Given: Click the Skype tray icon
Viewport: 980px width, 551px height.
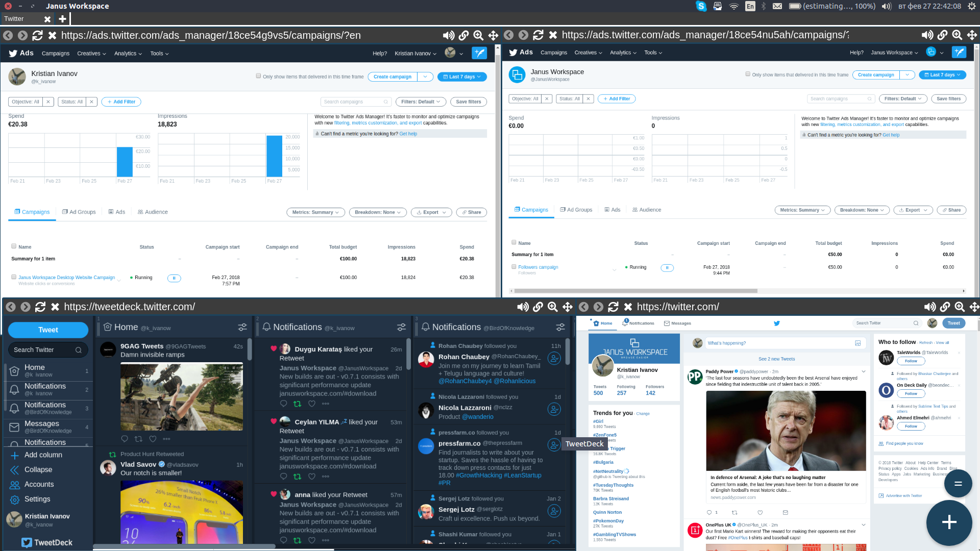Looking at the screenshot, I should pos(701,6).
